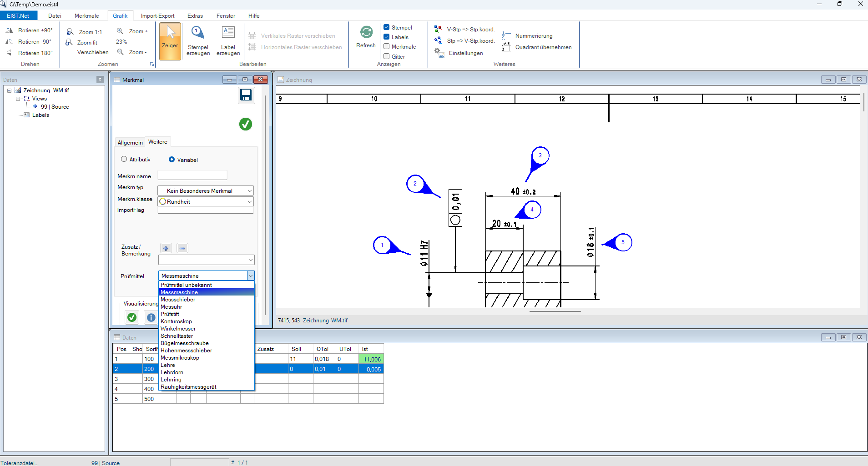The height and width of the screenshot is (466, 868).
Task: Click V-Stp => Stp.koord. icon
Action: [438, 29]
